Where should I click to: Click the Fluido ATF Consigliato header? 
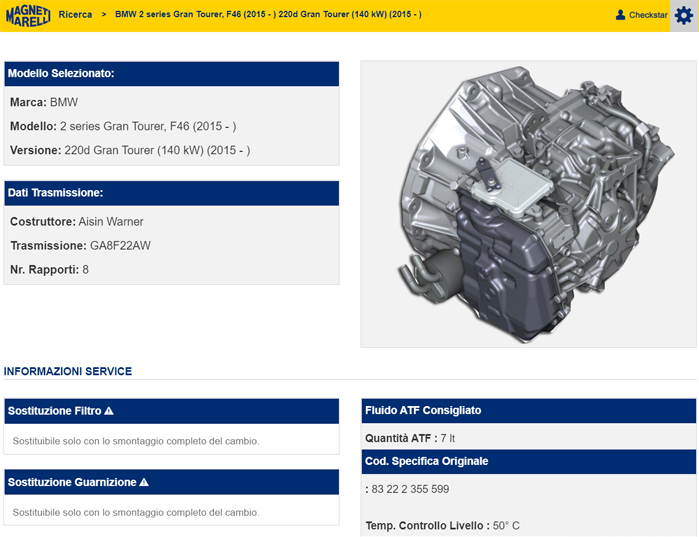point(528,410)
